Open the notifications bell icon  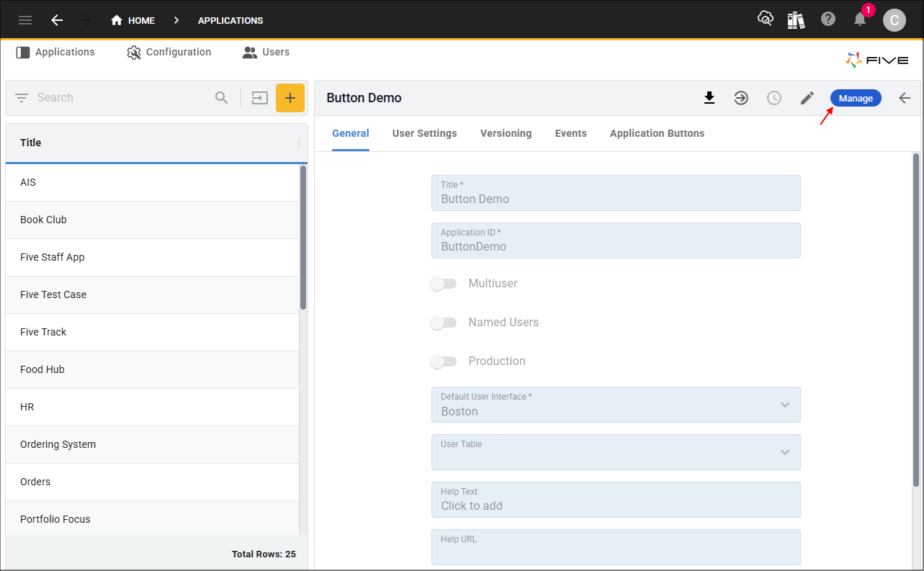[860, 19]
